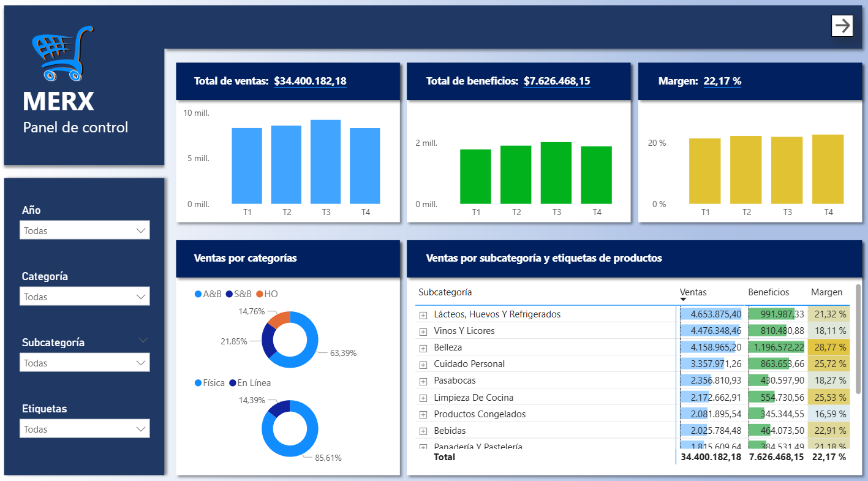868x481 pixels.
Task: Open the Año dropdown filter
Action: [x=85, y=231]
